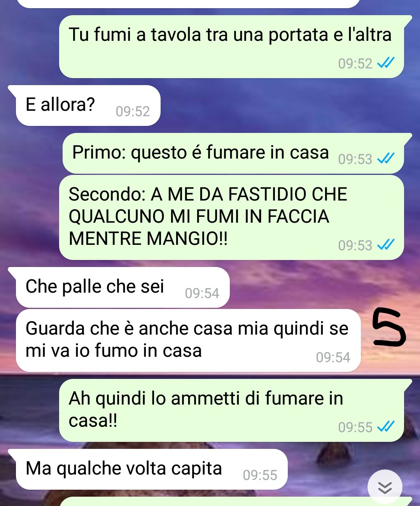Click the 09:54 timestamp on 'Guarda che è anche' message
420x506 pixels.
pyautogui.click(x=333, y=358)
